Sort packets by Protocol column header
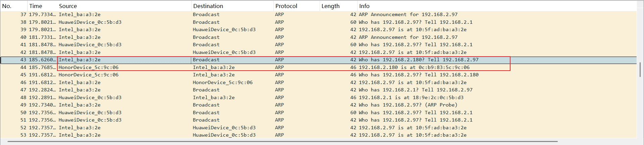This screenshot has width=644, height=145. pos(286,6)
